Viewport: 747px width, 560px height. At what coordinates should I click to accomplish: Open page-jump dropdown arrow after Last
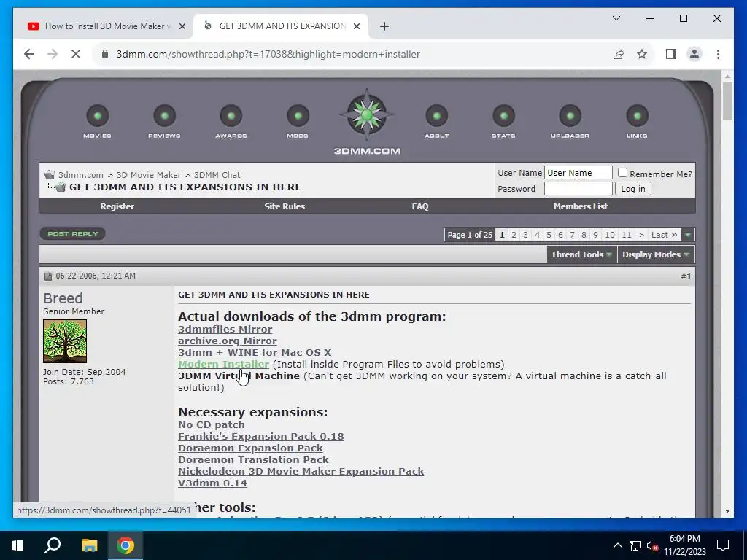point(687,235)
